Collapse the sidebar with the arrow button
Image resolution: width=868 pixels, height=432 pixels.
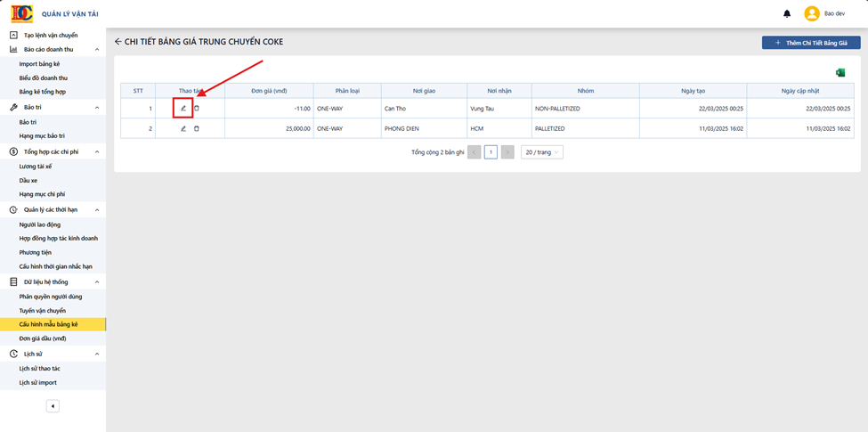pos(53,406)
